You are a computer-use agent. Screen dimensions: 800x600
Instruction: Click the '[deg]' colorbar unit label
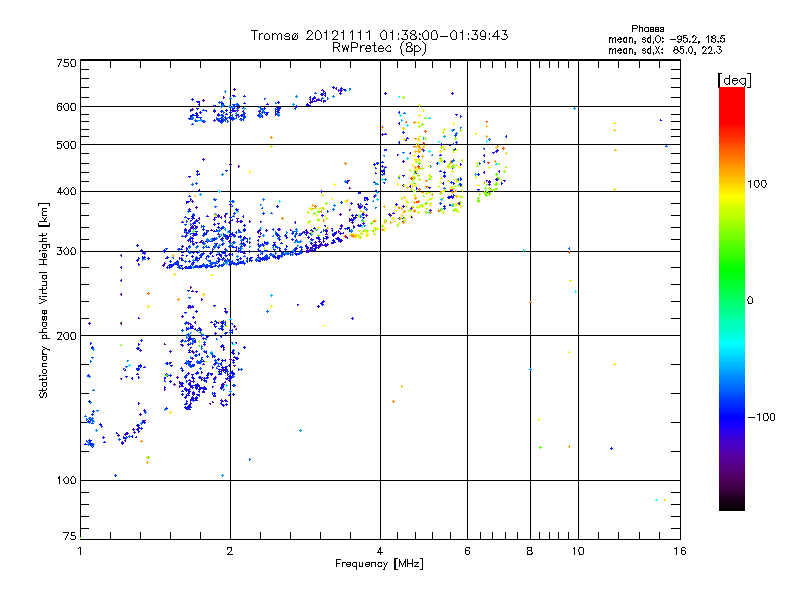734,80
